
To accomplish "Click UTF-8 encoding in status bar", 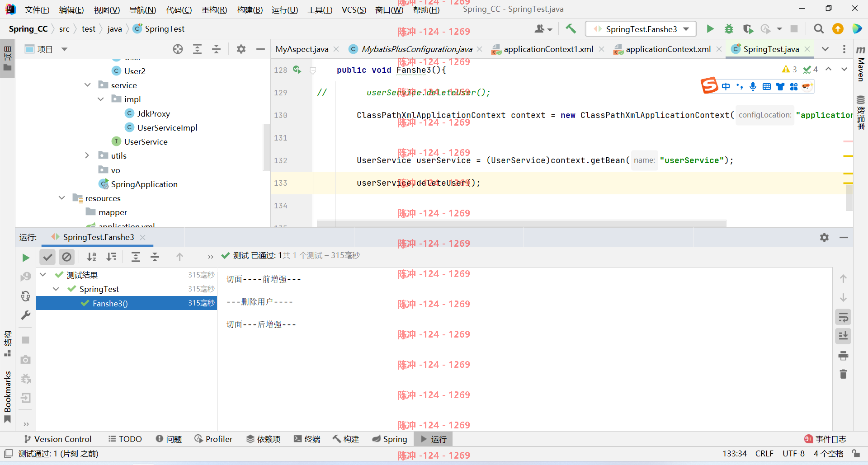I will [x=793, y=453].
